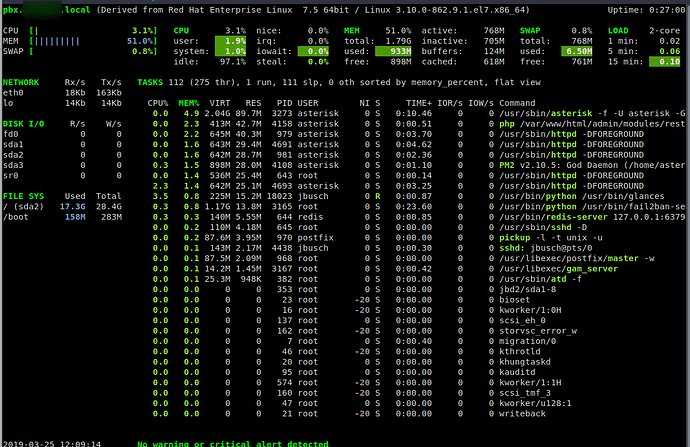Click the no warning alert message

click(232, 443)
